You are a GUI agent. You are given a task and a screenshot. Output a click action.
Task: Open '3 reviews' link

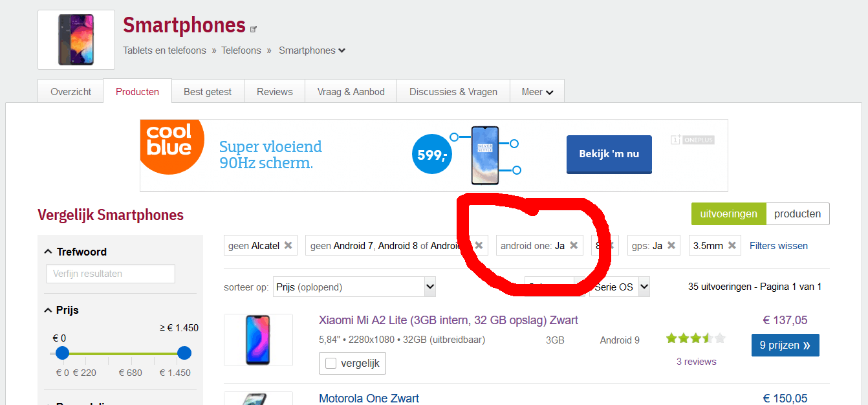pos(697,362)
